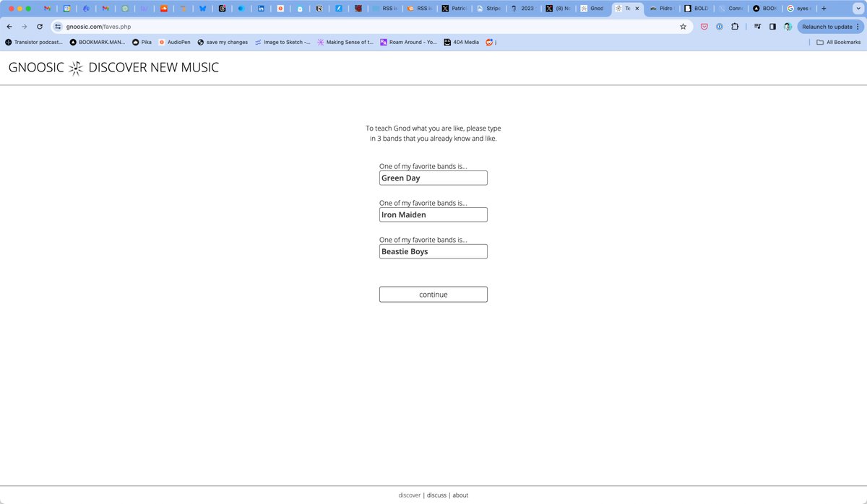Open the Pocket extension icon

tap(704, 27)
